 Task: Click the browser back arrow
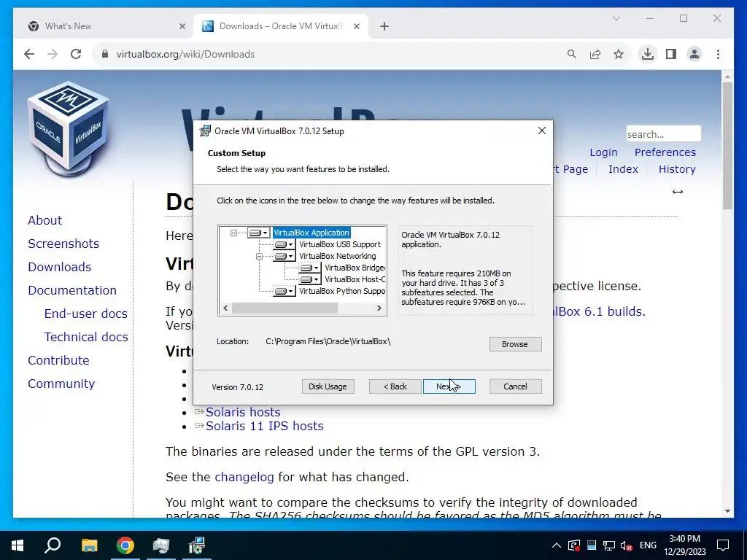tap(29, 54)
